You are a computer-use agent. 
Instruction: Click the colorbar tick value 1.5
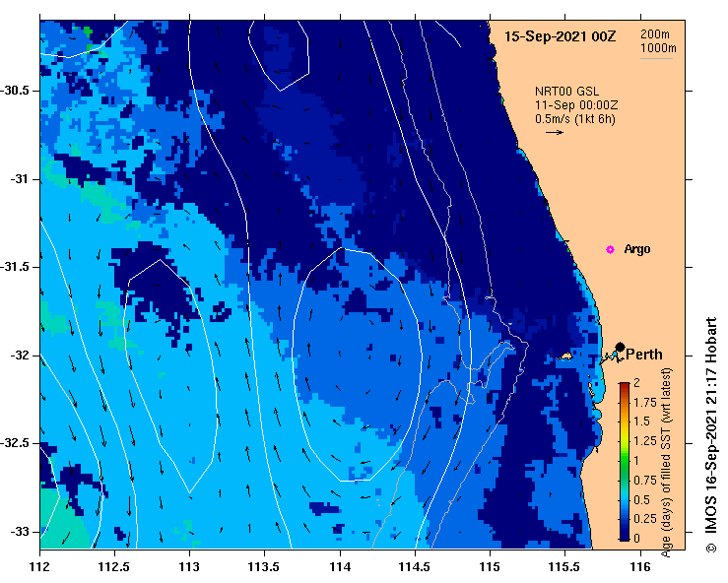[x=642, y=421]
